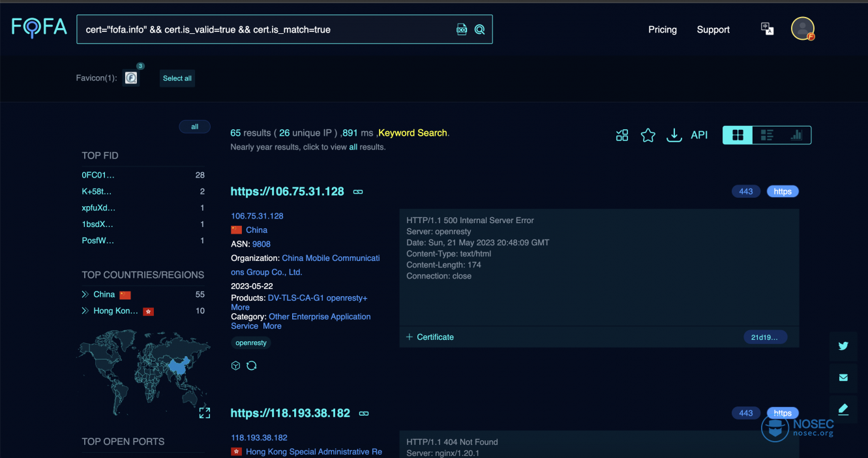Download results with the download icon
The height and width of the screenshot is (458, 868).
(674, 135)
